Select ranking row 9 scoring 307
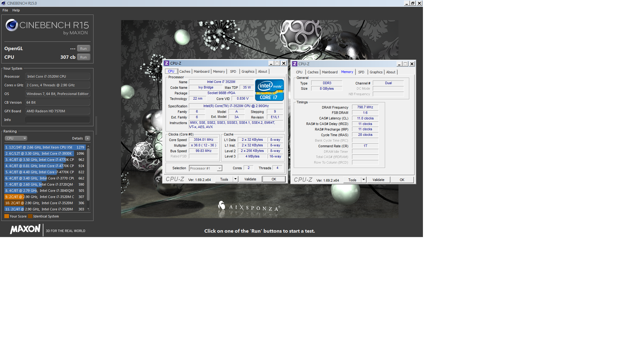644x362 pixels. point(45,197)
